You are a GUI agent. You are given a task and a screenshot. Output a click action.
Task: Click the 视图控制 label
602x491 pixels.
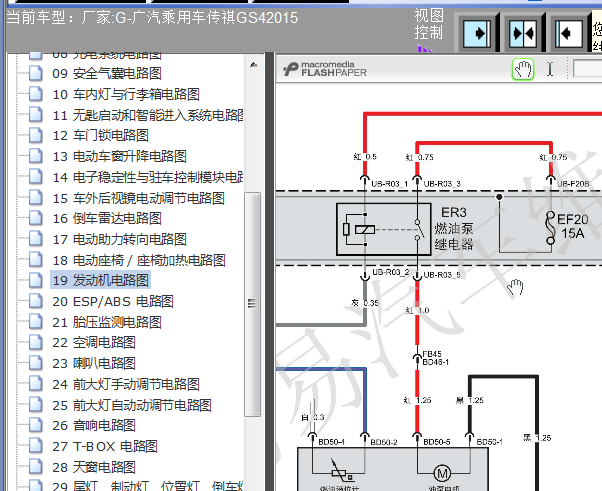tap(428, 24)
